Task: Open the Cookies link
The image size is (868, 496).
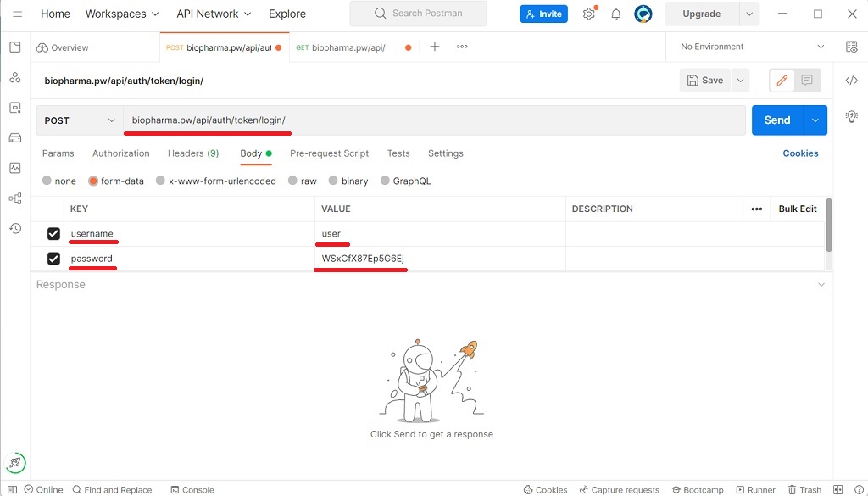Action: [800, 153]
